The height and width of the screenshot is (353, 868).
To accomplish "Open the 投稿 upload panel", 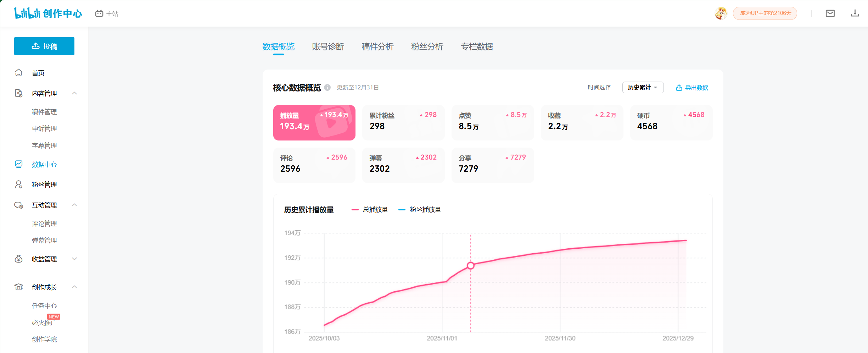I will click(44, 46).
